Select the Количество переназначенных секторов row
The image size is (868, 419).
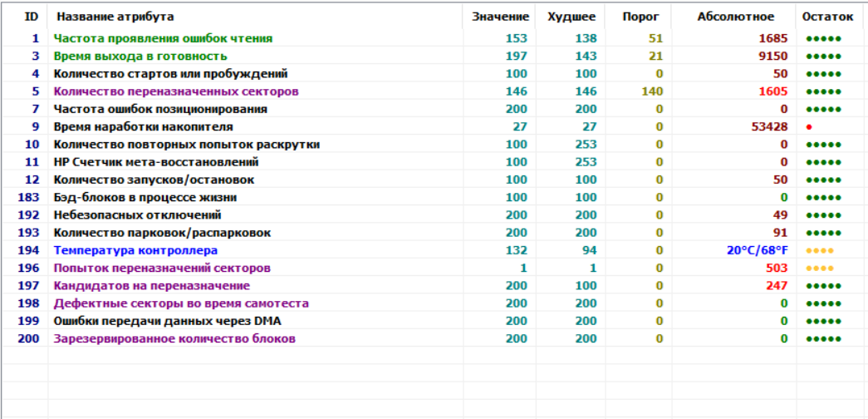[176, 91]
